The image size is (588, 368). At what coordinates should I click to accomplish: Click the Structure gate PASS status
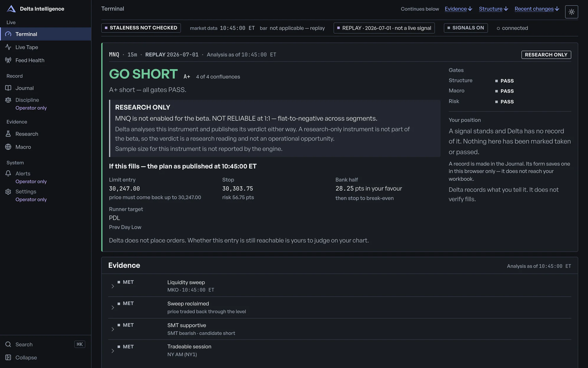pos(505,81)
